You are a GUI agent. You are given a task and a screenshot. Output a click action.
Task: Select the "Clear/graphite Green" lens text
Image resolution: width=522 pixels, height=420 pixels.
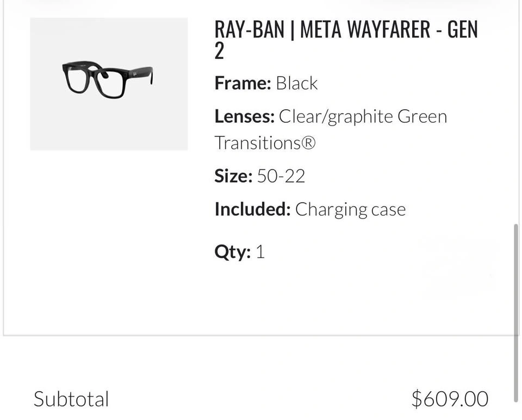click(363, 116)
